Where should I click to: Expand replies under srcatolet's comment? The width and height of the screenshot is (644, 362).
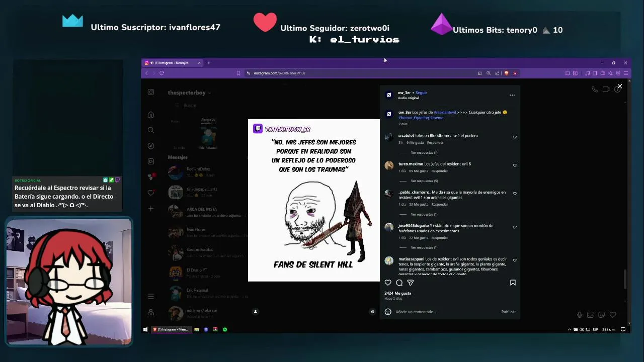424,152
